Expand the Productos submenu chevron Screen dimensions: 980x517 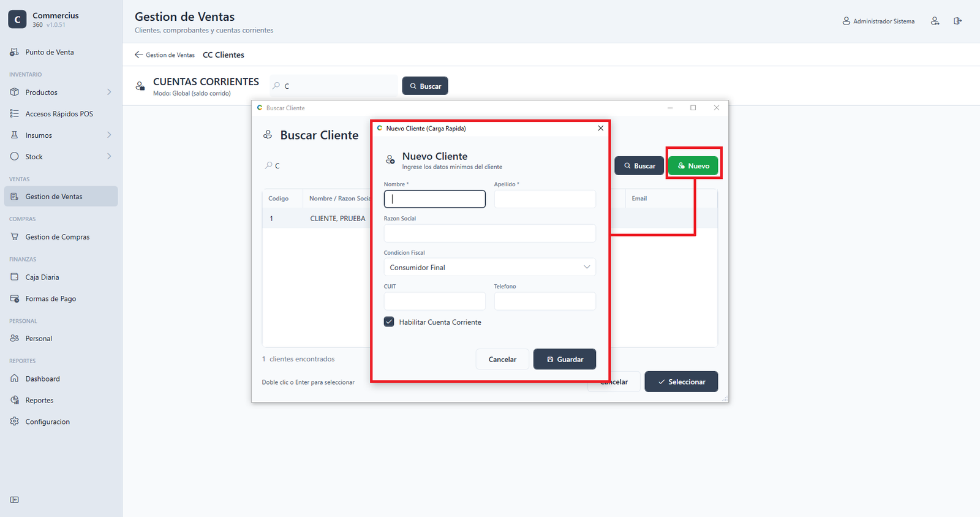[109, 92]
